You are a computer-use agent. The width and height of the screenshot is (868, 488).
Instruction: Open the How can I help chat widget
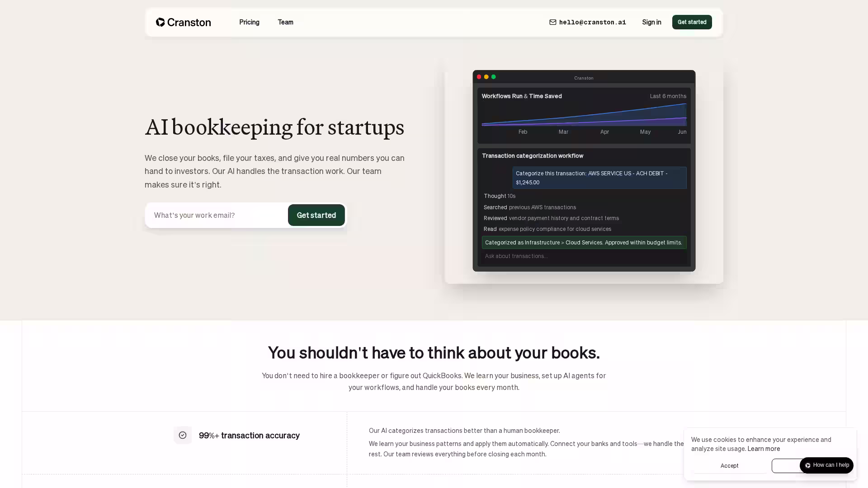coord(826,465)
